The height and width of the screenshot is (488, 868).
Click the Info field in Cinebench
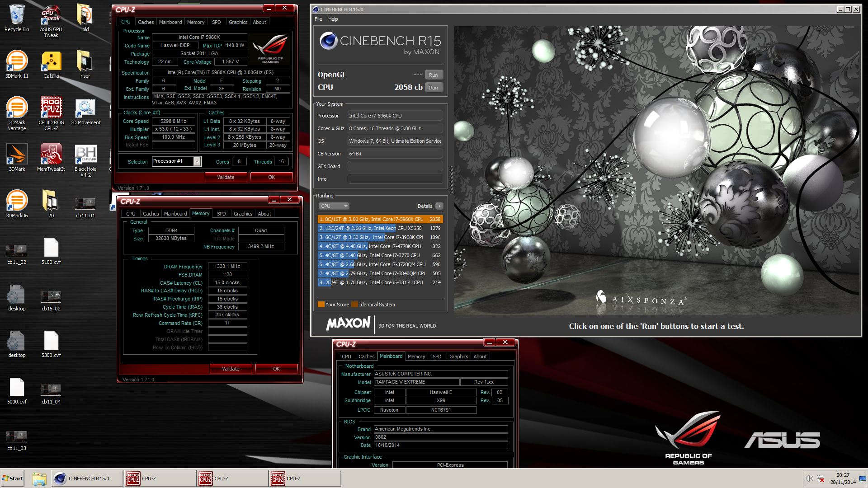pos(395,179)
